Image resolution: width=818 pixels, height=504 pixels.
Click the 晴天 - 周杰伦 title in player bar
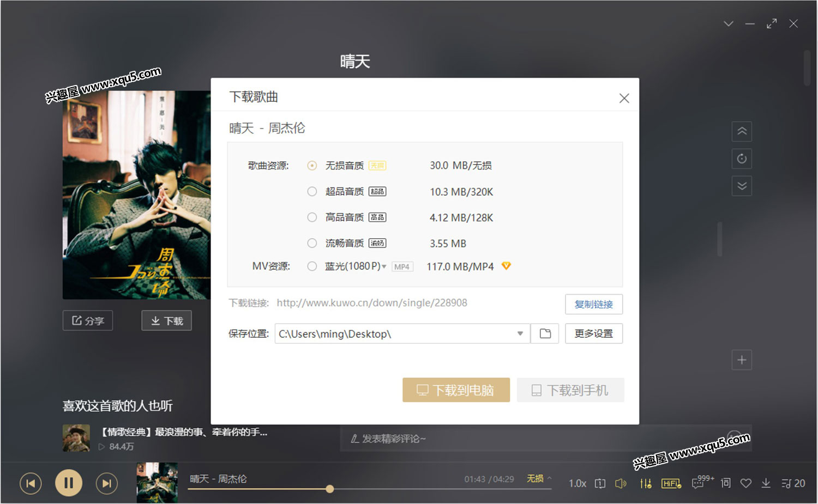[218, 479]
